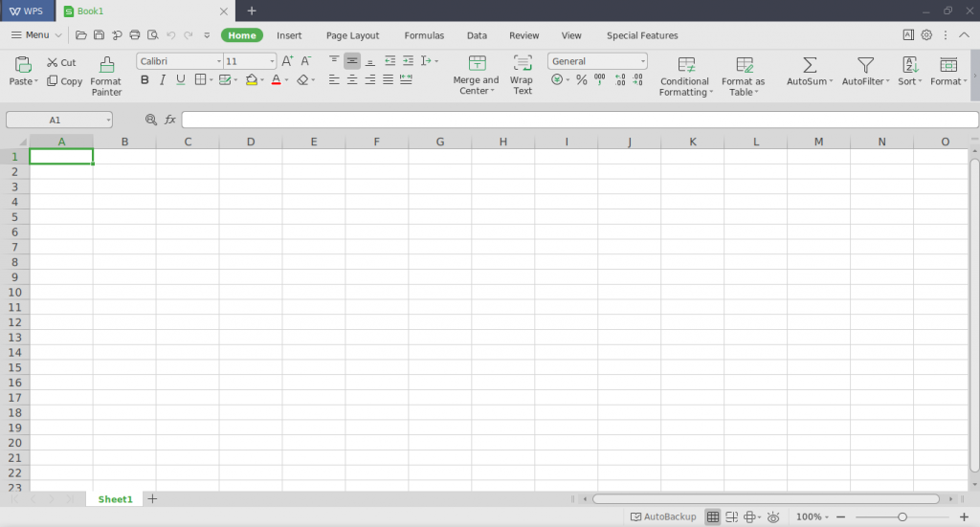Image resolution: width=980 pixels, height=527 pixels.
Task: Toggle AutoBackup in status bar
Action: (663, 517)
